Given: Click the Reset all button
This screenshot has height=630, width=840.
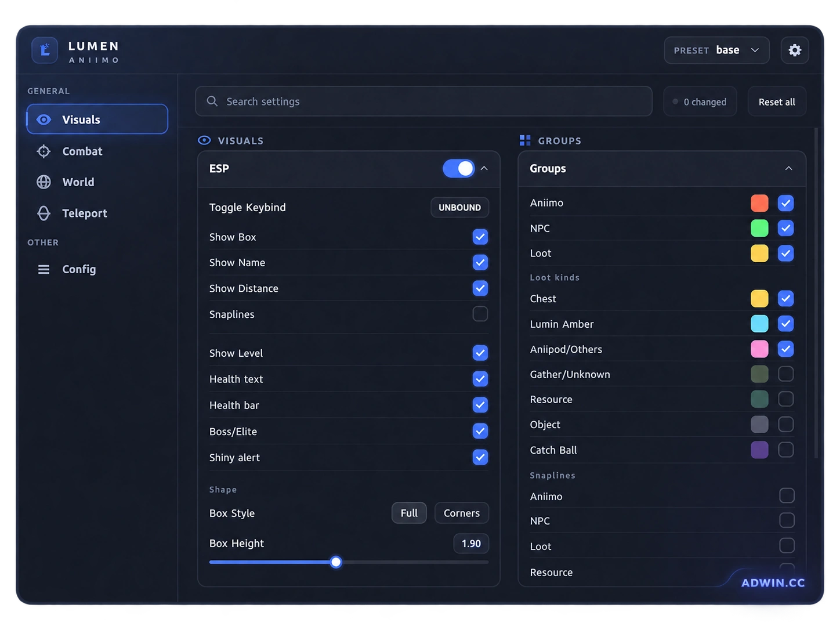Looking at the screenshot, I should 777,102.
